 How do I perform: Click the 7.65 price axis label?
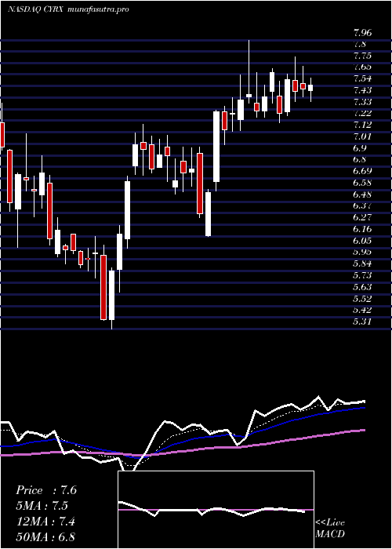point(362,67)
